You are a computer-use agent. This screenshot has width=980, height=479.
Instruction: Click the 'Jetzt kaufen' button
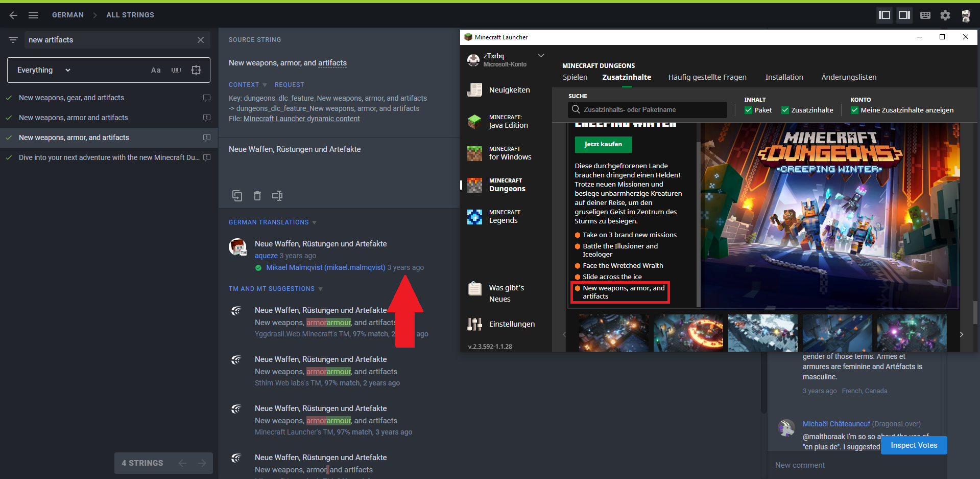coord(603,145)
